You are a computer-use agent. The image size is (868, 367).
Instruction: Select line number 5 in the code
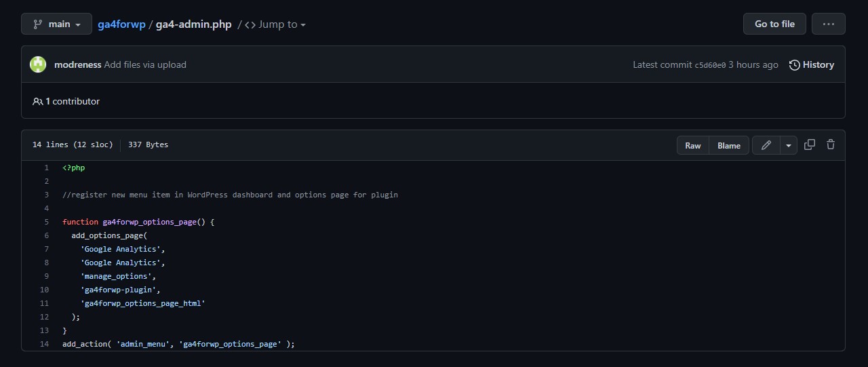(46, 222)
